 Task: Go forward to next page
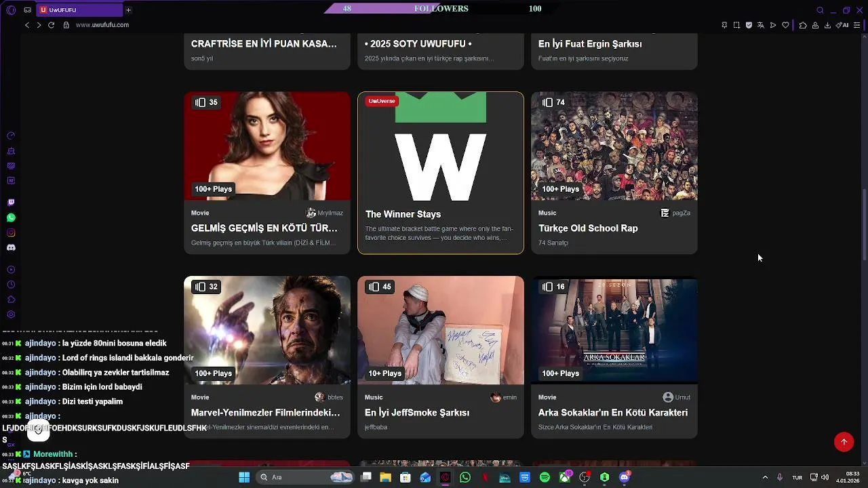39,25
